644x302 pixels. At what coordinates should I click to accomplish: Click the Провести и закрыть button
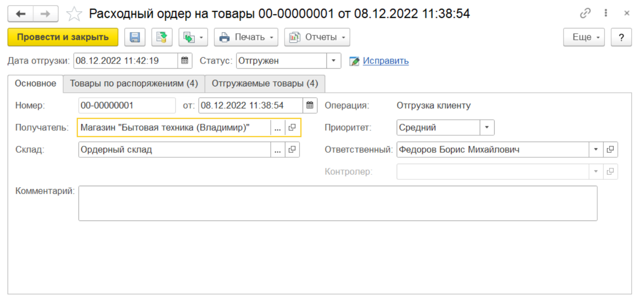coord(63,38)
